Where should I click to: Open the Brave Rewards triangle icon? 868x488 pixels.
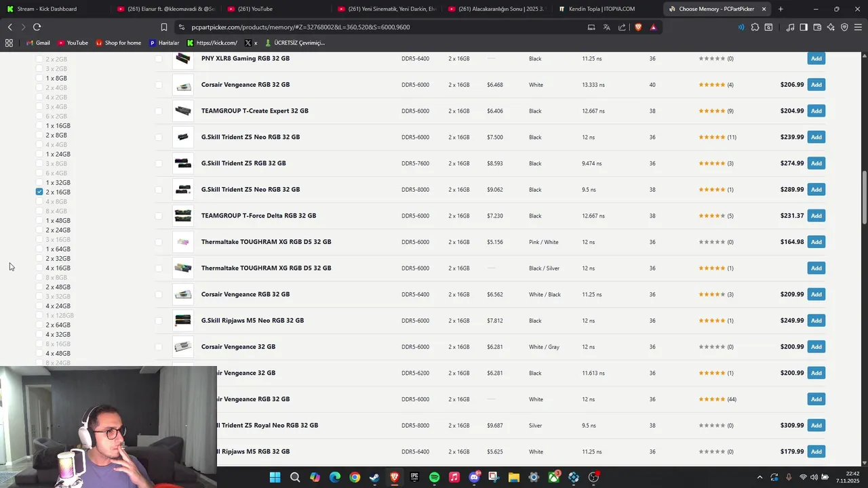point(653,27)
